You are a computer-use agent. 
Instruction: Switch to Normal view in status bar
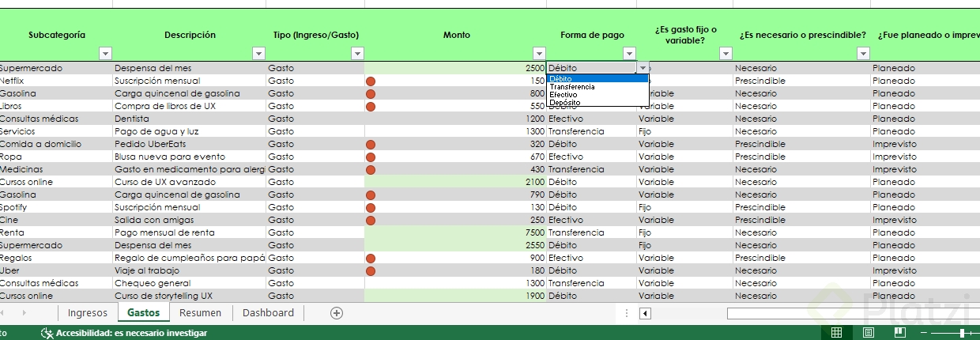[x=836, y=333]
